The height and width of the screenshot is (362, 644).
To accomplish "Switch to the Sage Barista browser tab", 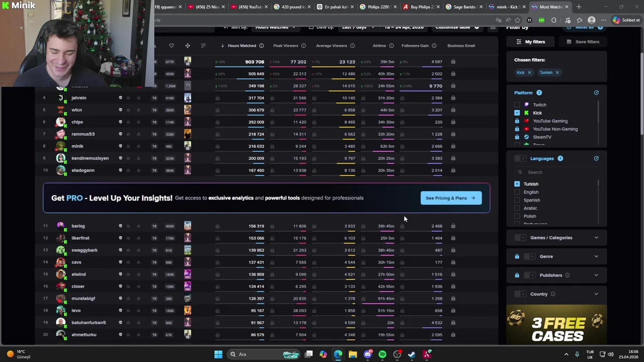I will coord(464,7).
